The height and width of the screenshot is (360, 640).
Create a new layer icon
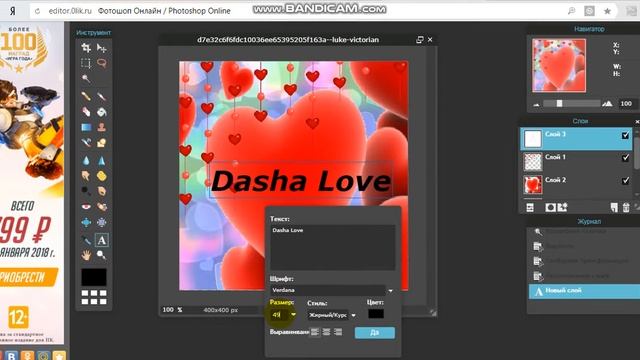[x=614, y=208]
